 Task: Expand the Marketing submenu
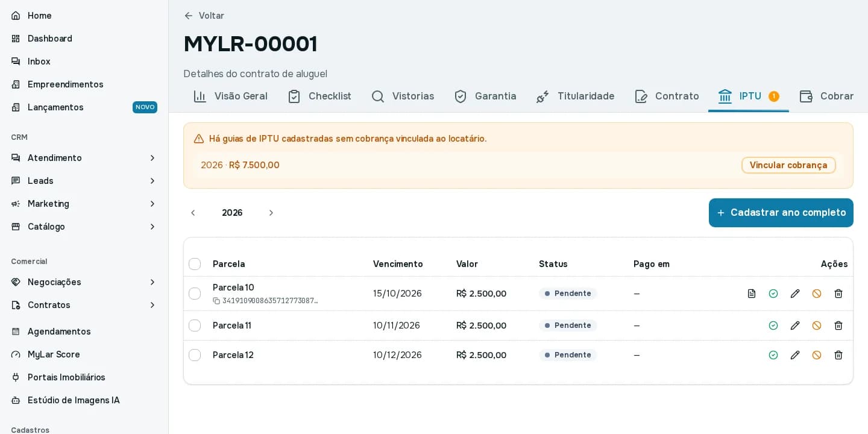click(84, 204)
